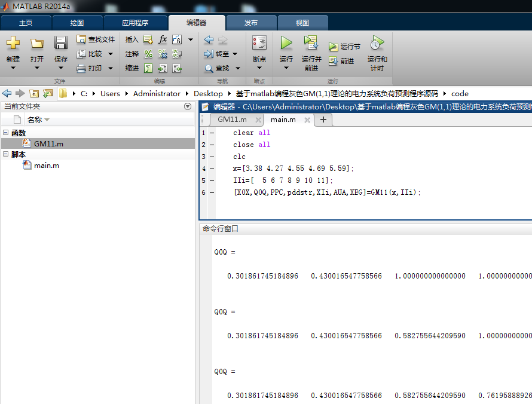532x404 pixels.
Task: Switch to the GM11.m editor tab
Action: point(232,120)
